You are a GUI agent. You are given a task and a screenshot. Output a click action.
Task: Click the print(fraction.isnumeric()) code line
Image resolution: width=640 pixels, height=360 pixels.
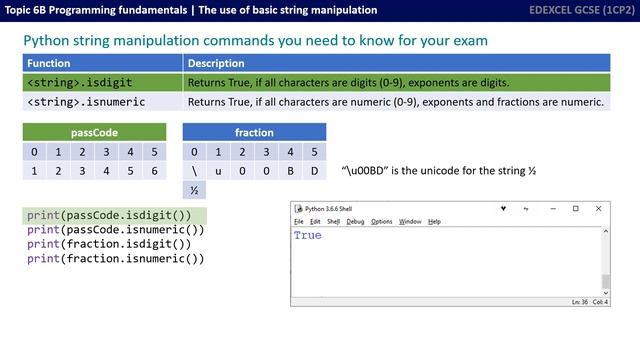[x=116, y=259]
